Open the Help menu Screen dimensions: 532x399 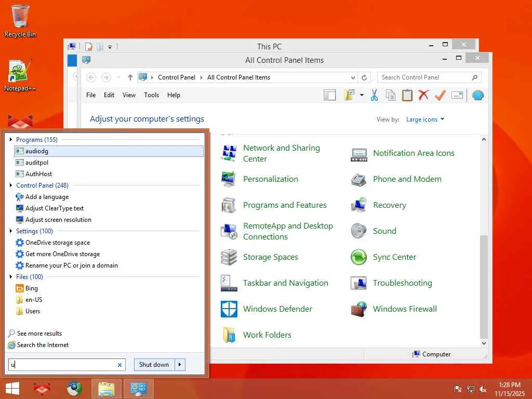click(x=174, y=95)
